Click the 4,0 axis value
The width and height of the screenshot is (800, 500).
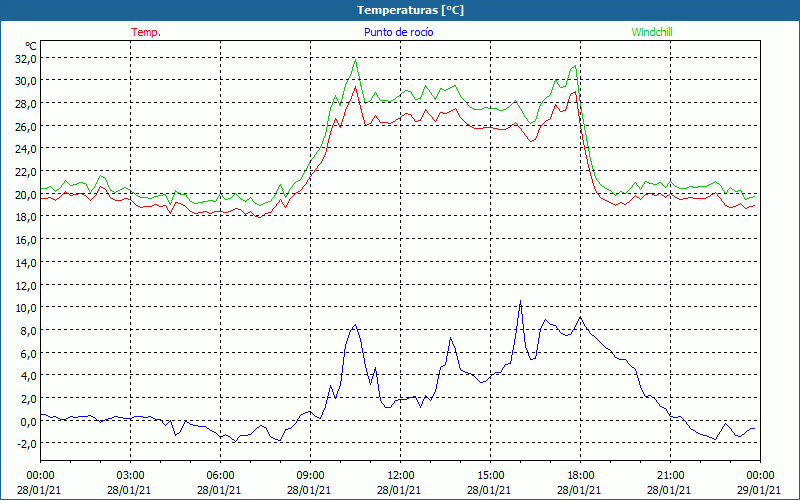point(29,376)
